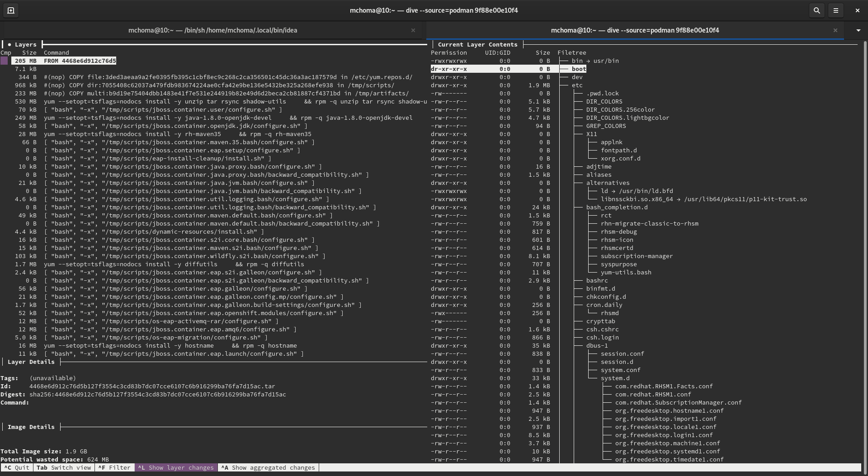The image size is (868, 476).
Task: Switch to the dive --source=podman tab
Action: pyautogui.click(x=634, y=30)
